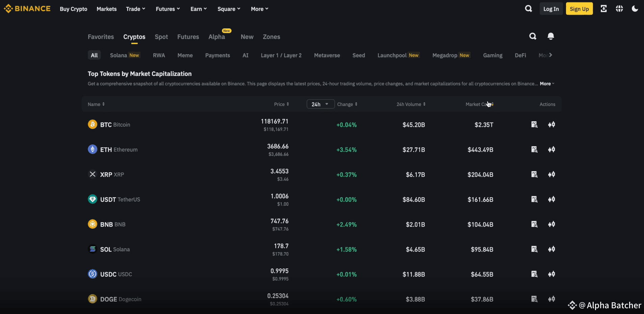Click the Sign Up button

tap(579, 9)
